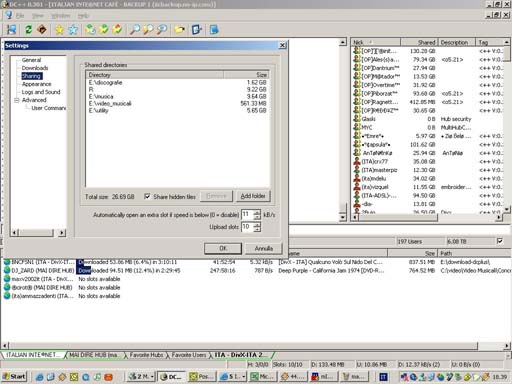Click the DC++ app icon beside File menu

point(9,15)
